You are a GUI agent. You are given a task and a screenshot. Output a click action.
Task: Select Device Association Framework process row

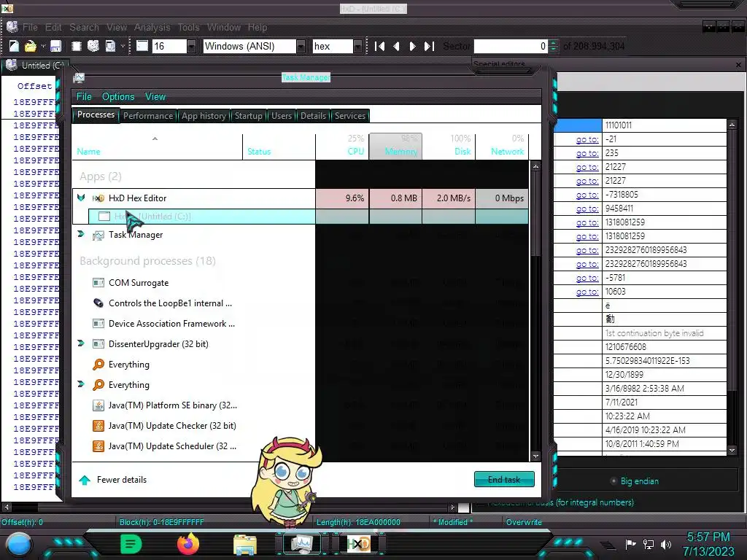[301, 323]
